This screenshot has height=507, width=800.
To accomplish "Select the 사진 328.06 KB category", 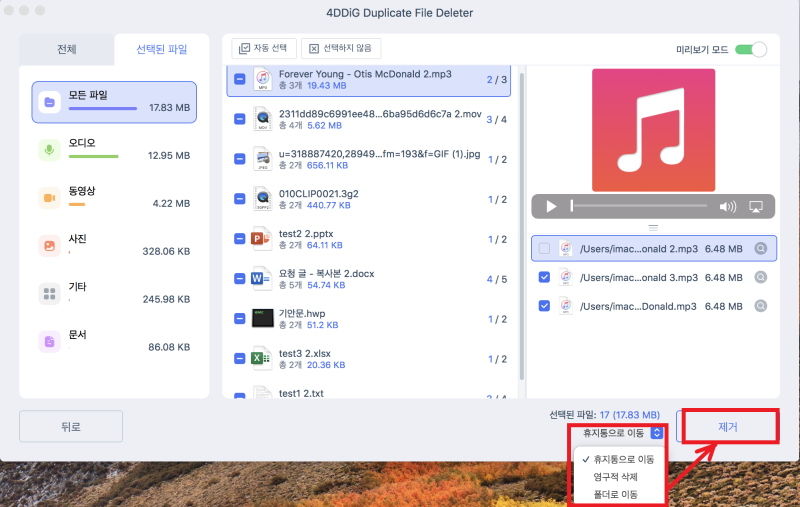I will (114, 246).
